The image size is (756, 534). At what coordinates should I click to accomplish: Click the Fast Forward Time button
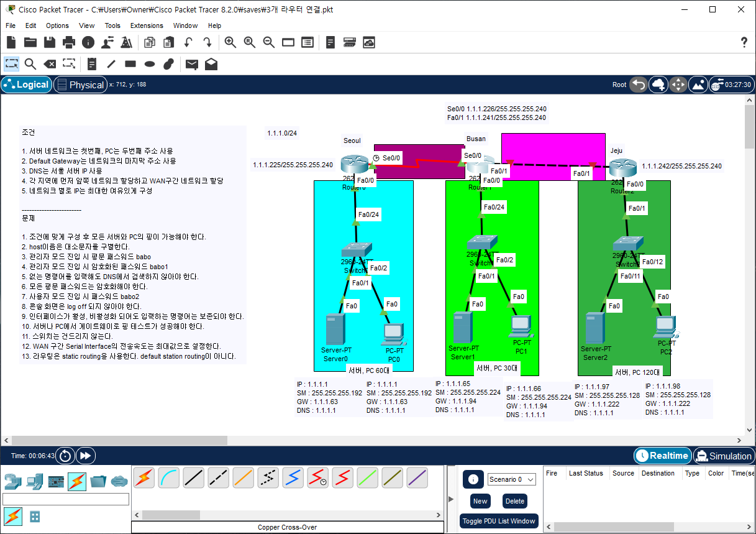click(85, 456)
